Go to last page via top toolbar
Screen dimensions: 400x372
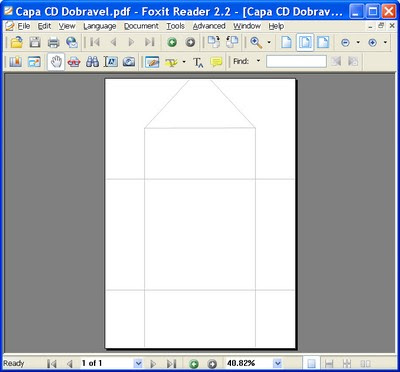pos(150,42)
